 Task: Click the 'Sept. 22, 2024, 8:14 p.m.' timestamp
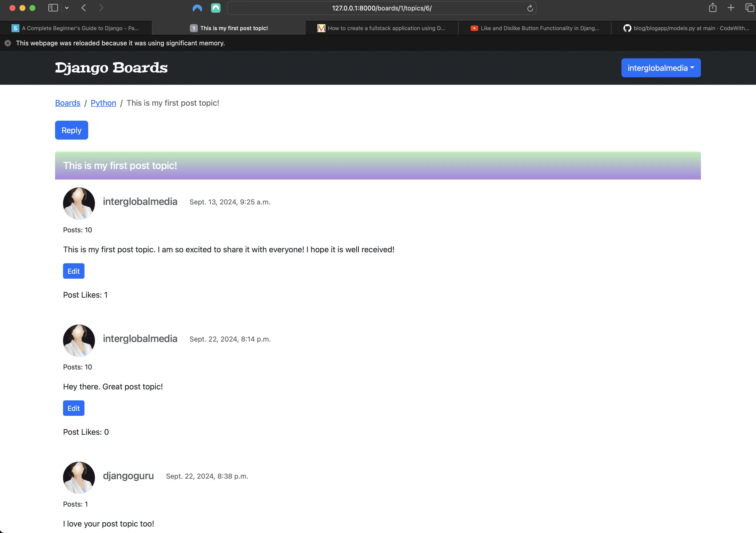tap(230, 339)
